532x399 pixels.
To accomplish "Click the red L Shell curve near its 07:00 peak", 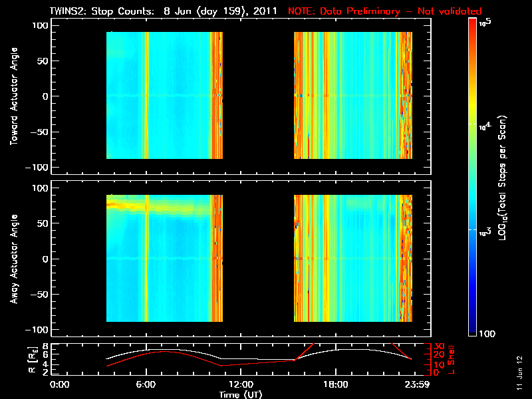I will 165,352.
